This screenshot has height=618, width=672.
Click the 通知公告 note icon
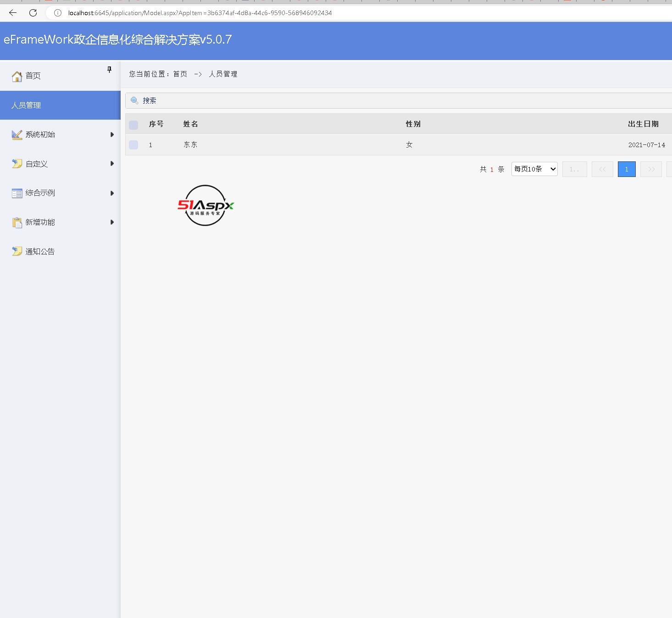(17, 251)
